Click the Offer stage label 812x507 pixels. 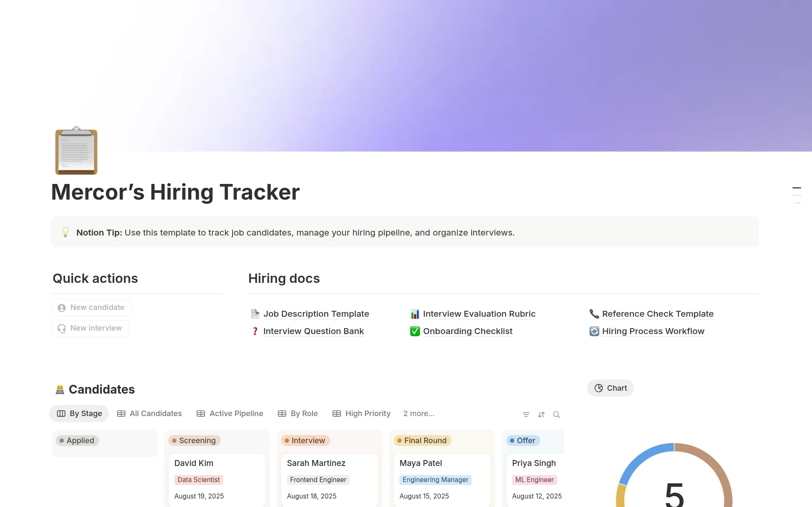pyautogui.click(x=523, y=441)
